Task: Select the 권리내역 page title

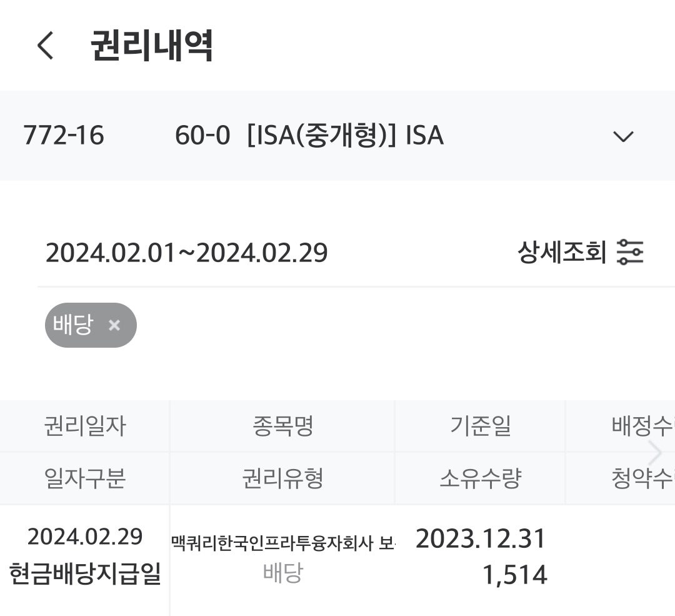Action: pyautogui.click(x=151, y=45)
